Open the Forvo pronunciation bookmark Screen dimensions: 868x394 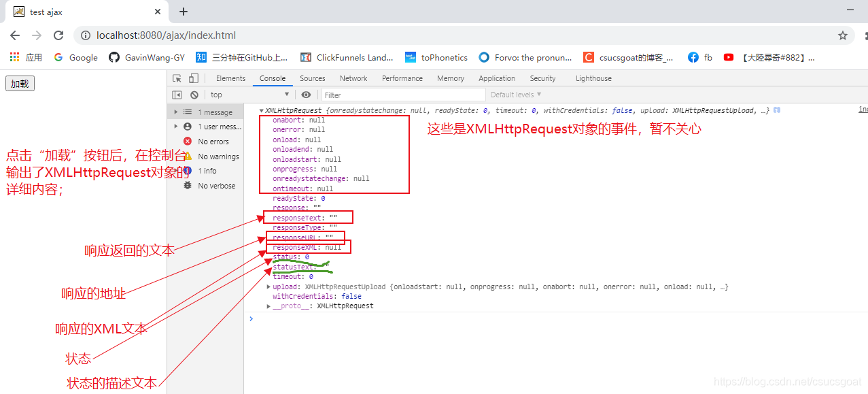[525, 57]
